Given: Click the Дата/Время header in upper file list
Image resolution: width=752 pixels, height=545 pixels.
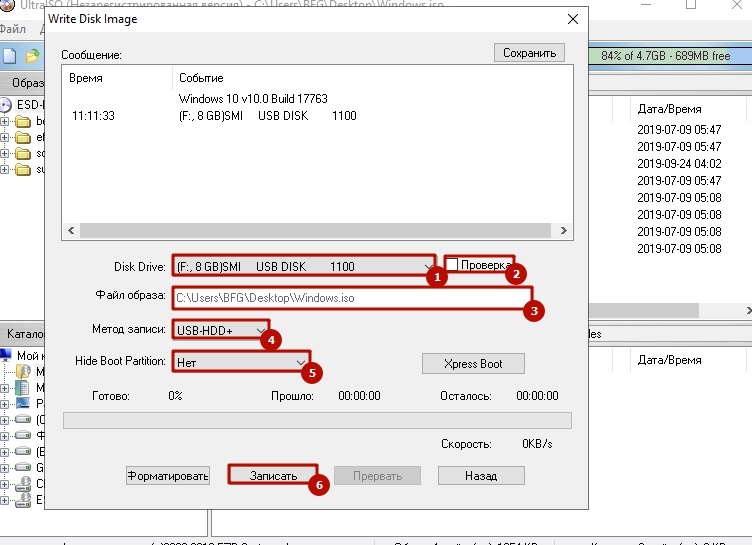Looking at the screenshot, I should [669, 109].
